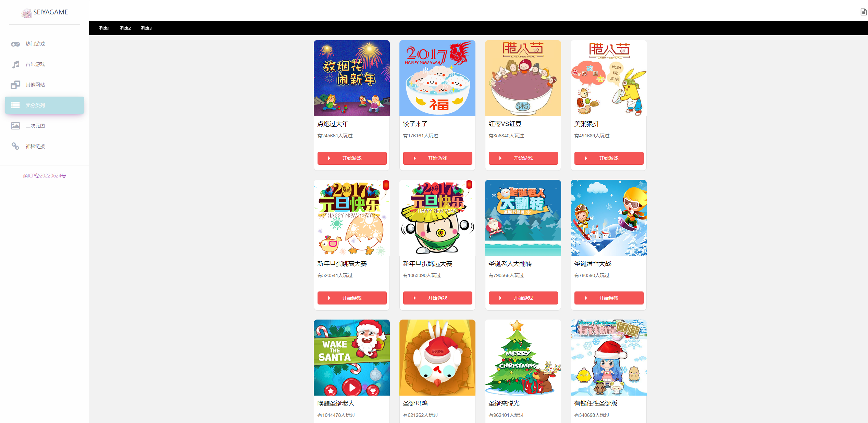Click the 圣诞老人大翻转 game thumbnail
The image size is (868, 423).
tap(523, 218)
